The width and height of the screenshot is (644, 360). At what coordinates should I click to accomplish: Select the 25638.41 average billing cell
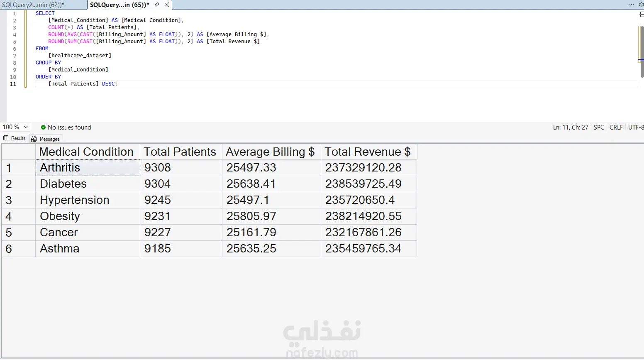point(271,184)
